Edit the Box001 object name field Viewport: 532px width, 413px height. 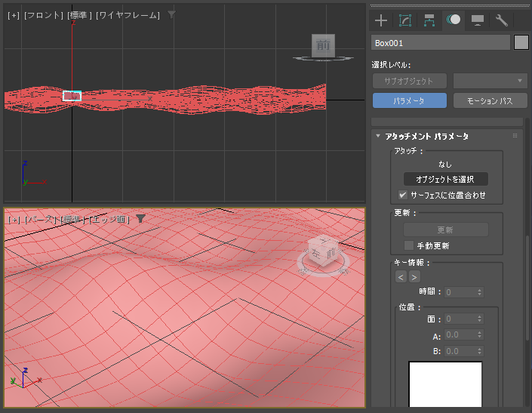click(x=441, y=43)
